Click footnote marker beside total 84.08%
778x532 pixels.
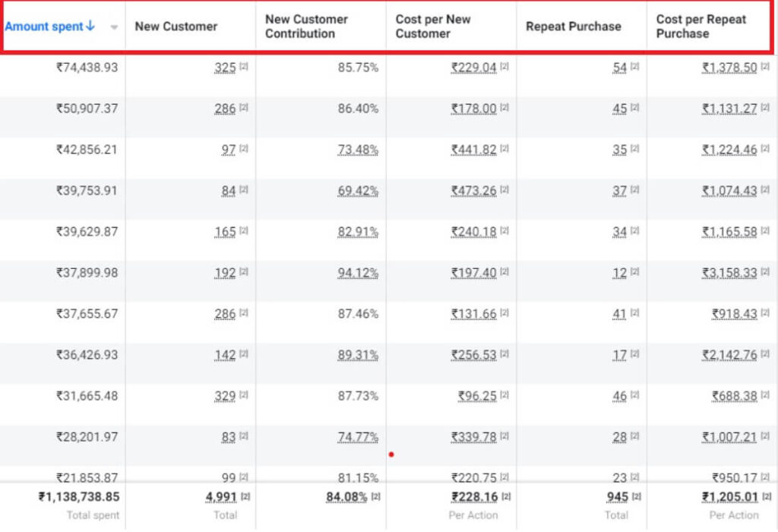point(375,496)
